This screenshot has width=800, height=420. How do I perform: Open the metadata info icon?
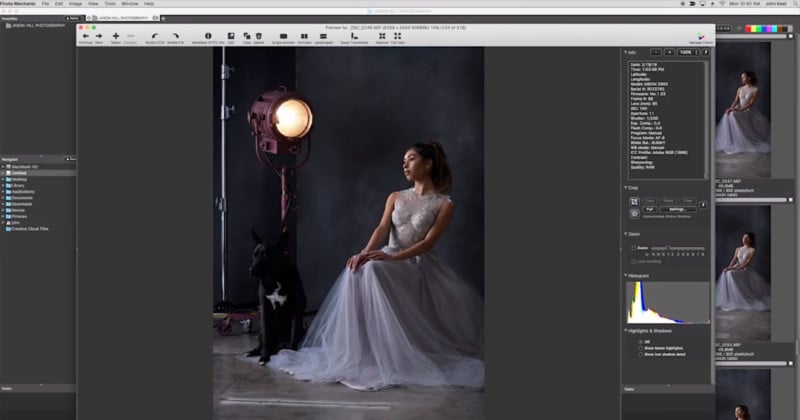[x=208, y=36]
